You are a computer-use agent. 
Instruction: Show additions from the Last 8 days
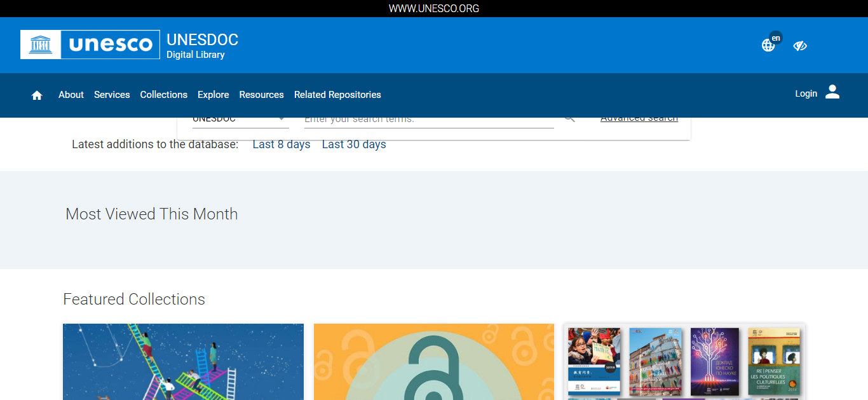click(281, 144)
